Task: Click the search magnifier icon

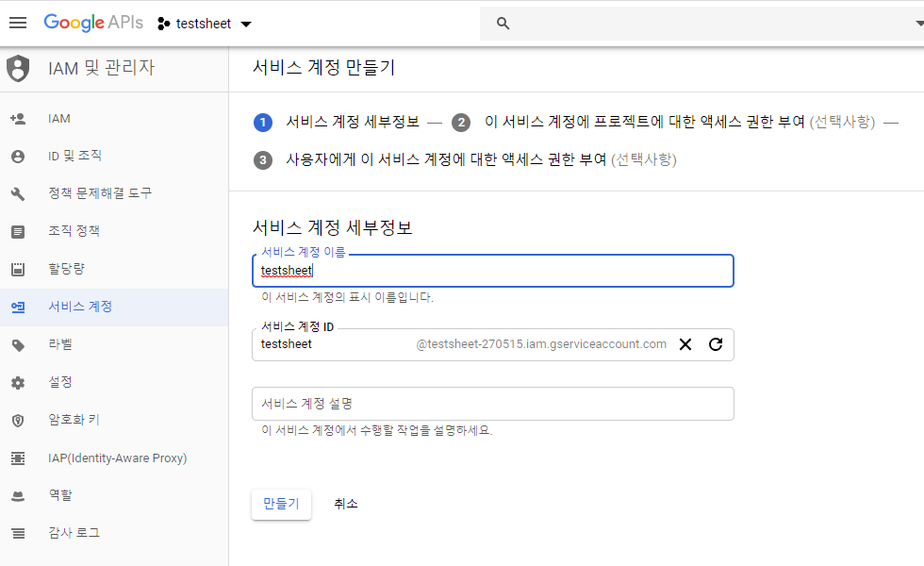Action: (503, 24)
